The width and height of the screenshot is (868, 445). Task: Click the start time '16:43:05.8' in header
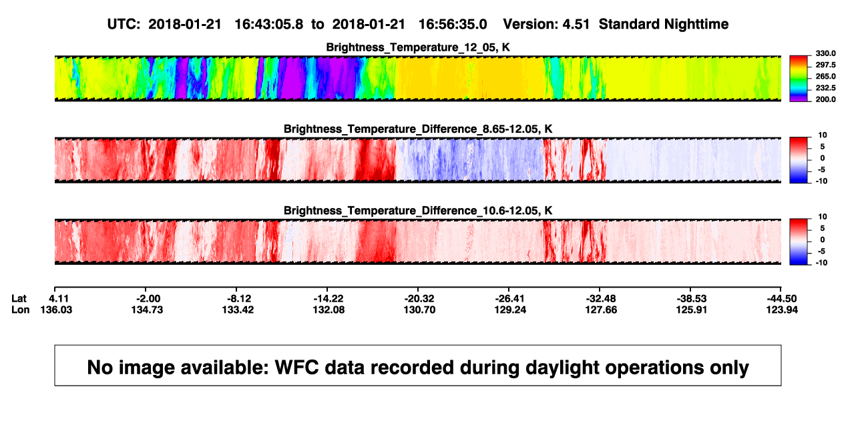pyautogui.click(x=268, y=24)
